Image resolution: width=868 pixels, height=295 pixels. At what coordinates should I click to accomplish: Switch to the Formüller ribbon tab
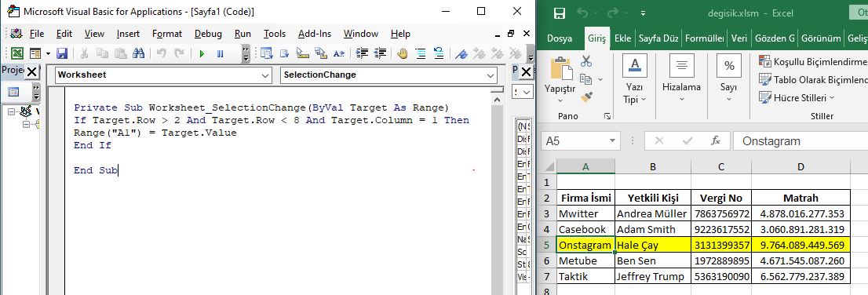pos(704,38)
